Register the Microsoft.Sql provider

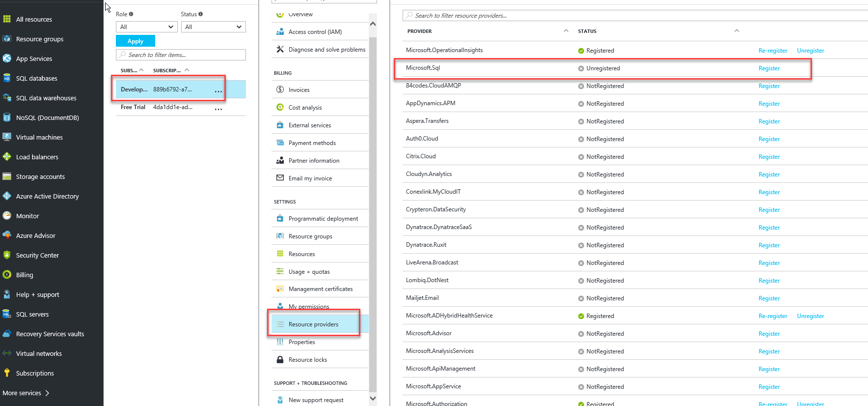click(x=769, y=68)
